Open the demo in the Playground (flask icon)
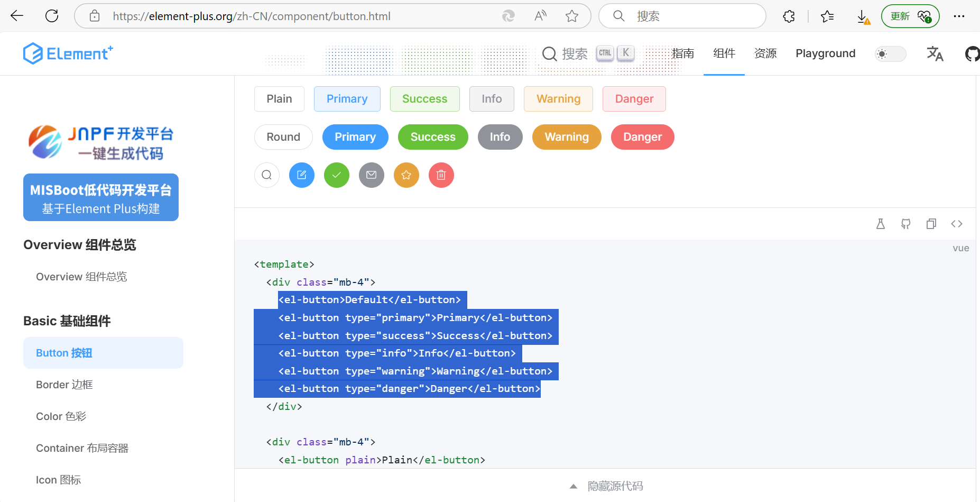 (x=881, y=224)
